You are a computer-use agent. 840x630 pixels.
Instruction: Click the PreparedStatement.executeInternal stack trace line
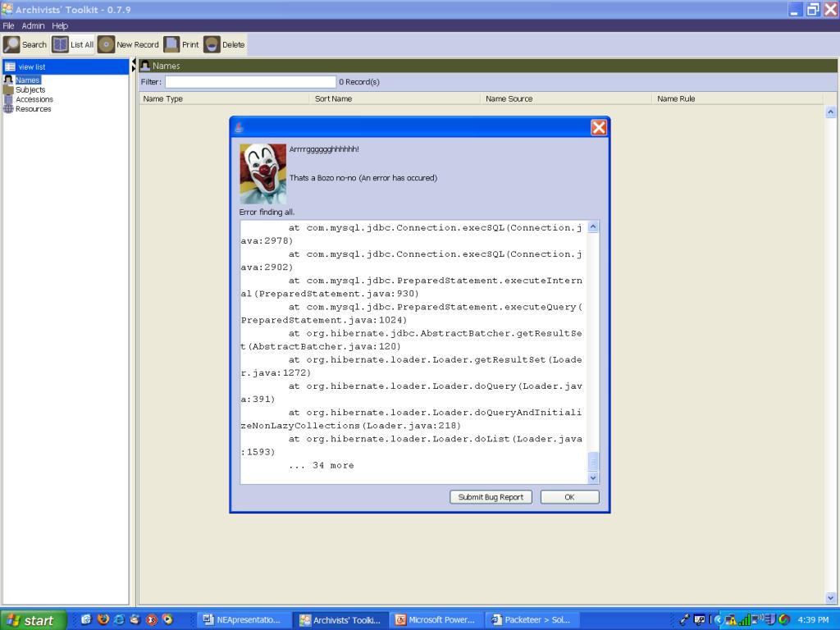[412, 287]
